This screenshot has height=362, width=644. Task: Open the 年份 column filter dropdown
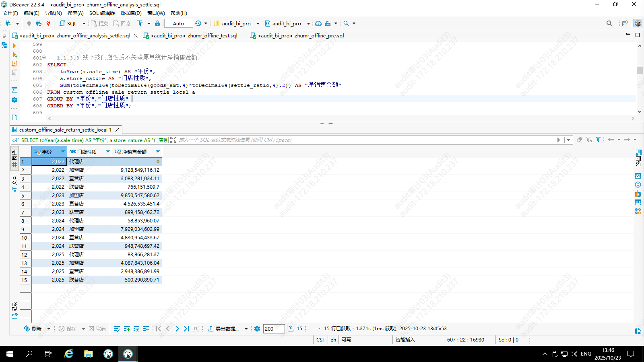63,152
